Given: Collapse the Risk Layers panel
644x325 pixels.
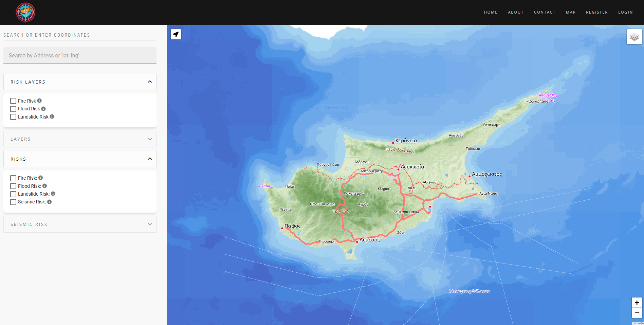Looking at the screenshot, I should (x=150, y=82).
